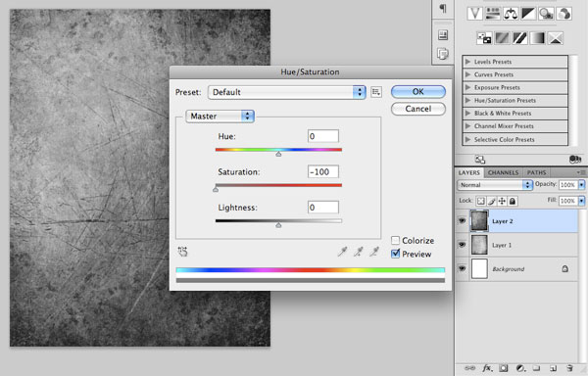Uncheck the Preview checkbox
The height and width of the screenshot is (376, 588).
[x=395, y=254]
